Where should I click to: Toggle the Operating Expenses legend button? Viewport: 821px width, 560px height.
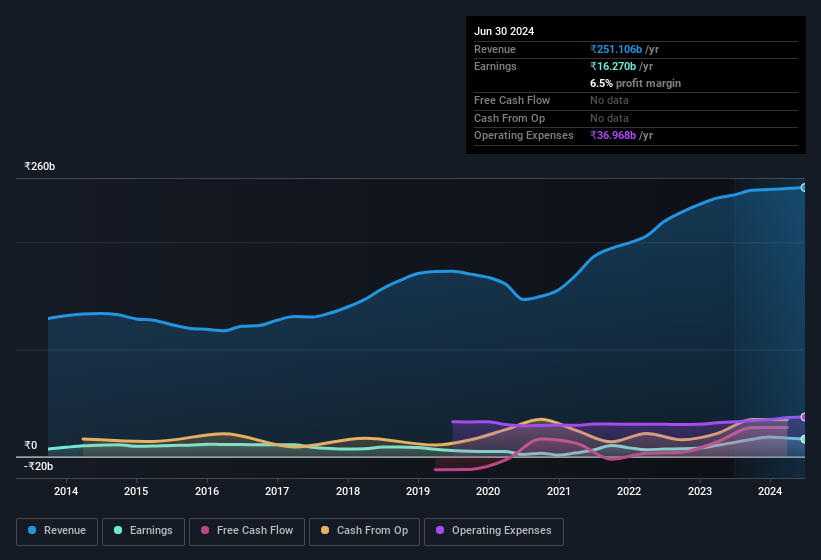tap(494, 531)
